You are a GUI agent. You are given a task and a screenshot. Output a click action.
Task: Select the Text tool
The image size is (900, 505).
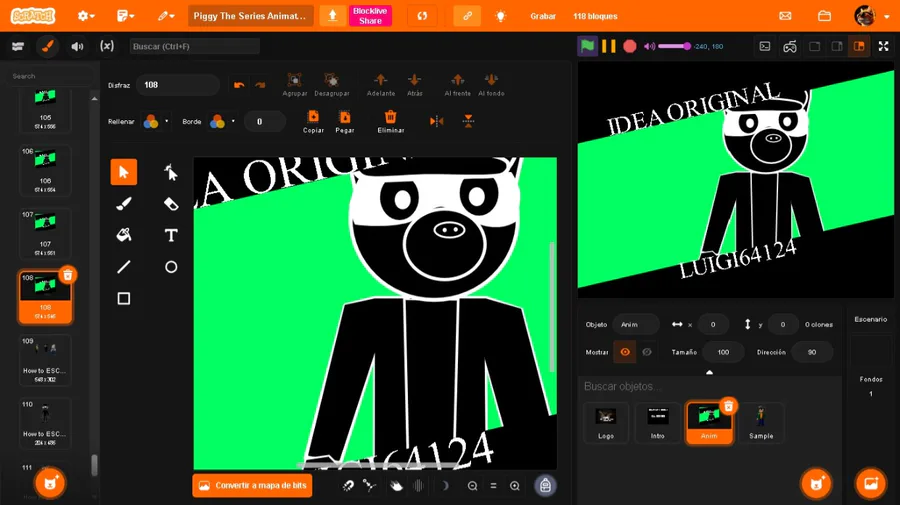click(171, 235)
